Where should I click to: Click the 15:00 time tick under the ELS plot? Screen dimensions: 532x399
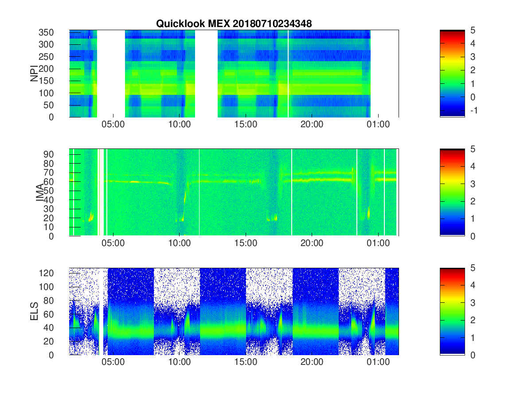pos(246,362)
